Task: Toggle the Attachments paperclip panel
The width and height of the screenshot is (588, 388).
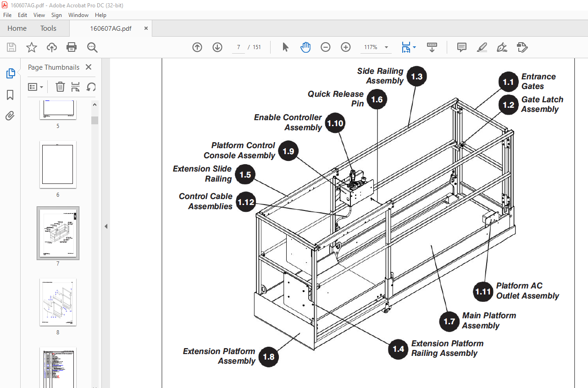Action: point(10,116)
